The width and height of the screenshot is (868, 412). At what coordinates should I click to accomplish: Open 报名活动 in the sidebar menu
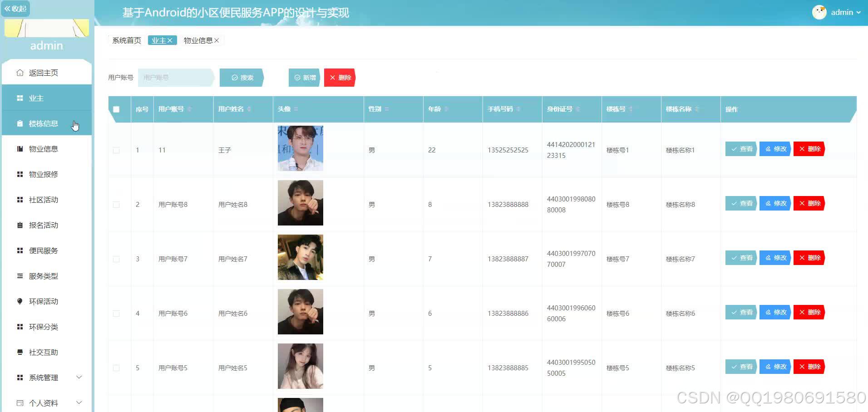(47, 225)
